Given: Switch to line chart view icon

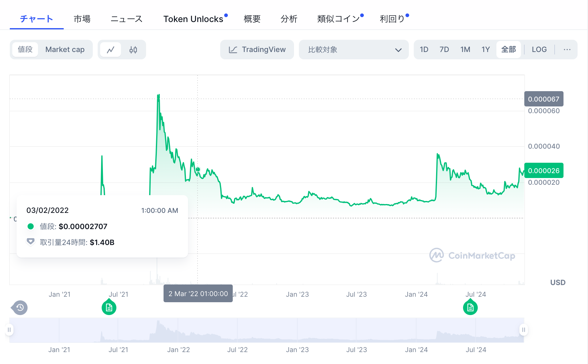Looking at the screenshot, I should (111, 50).
